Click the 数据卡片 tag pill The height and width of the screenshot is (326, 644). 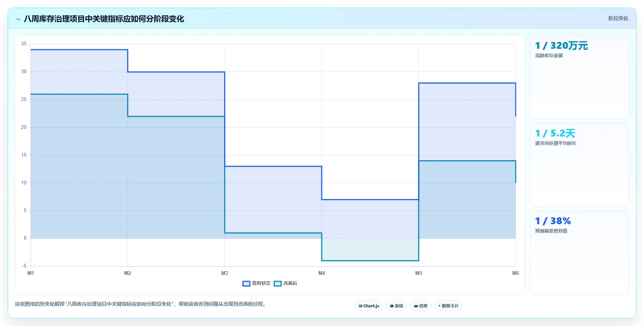click(x=448, y=306)
